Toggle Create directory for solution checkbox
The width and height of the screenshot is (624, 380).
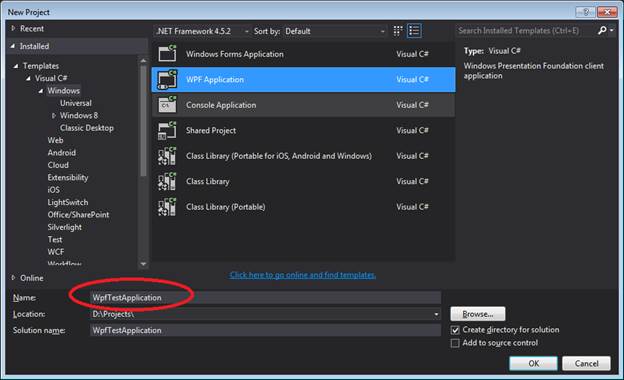coord(455,330)
